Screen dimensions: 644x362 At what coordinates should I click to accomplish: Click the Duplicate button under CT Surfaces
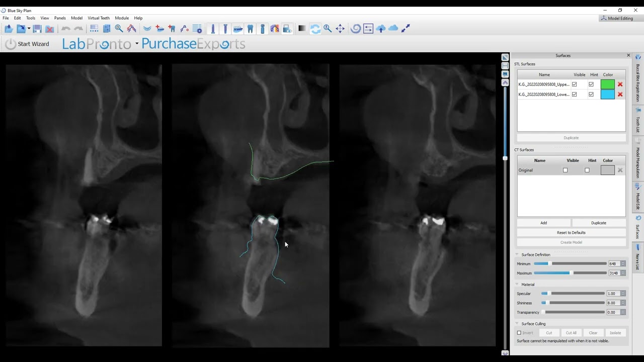(x=599, y=223)
